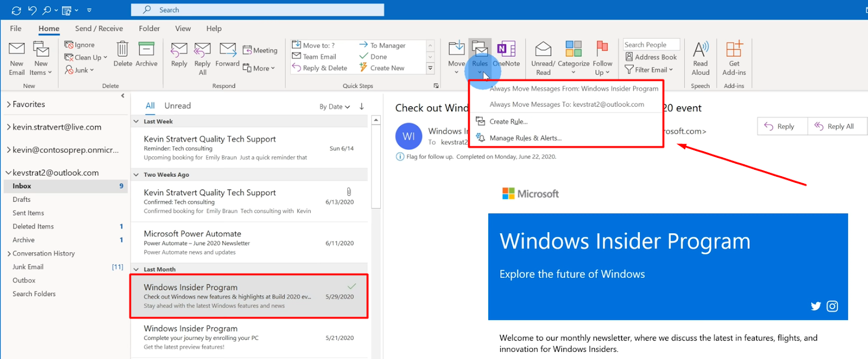Open the Twitter icon in the newsletter
Screen dimensions: 868x359
815,306
